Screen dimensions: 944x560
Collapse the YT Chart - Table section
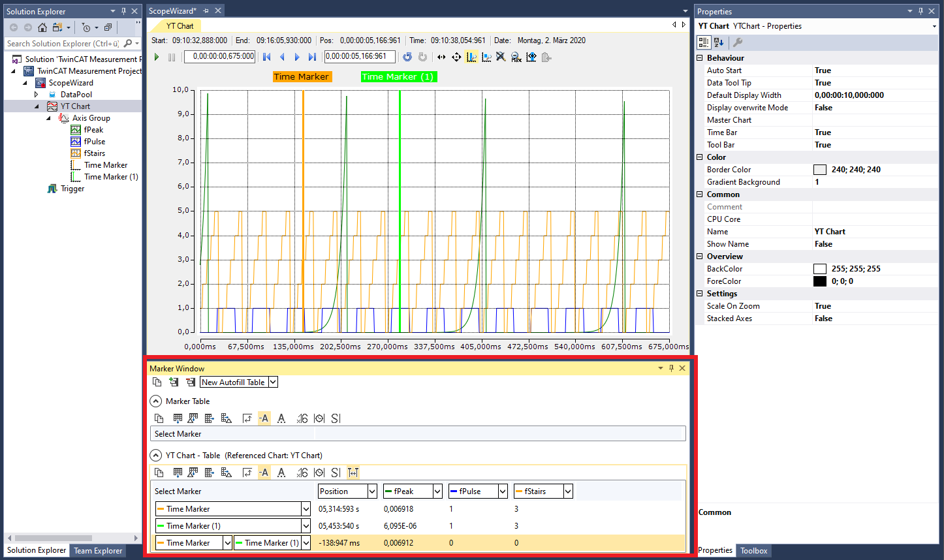(156, 456)
